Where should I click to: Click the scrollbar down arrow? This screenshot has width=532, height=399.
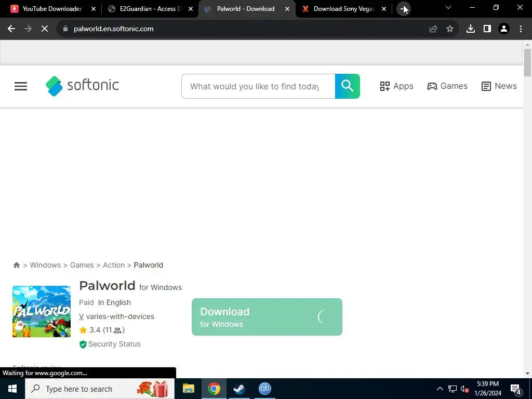(527, 374)
